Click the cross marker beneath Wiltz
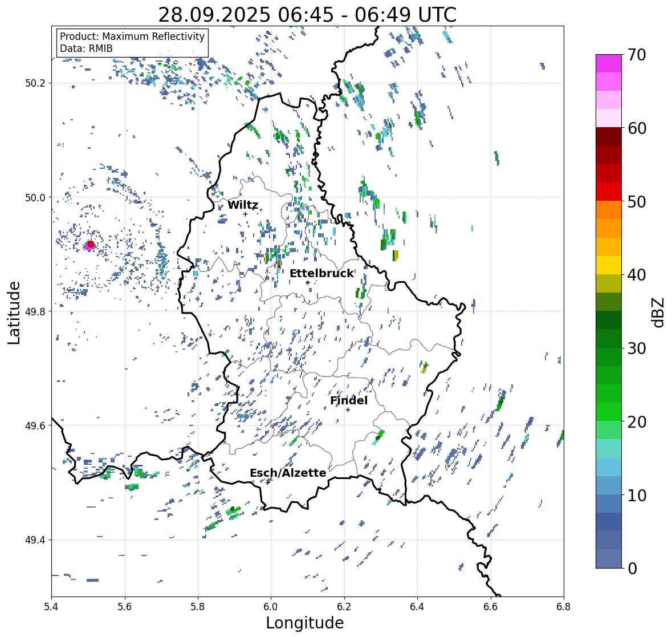The image size is (672, 637). (245, 214)
